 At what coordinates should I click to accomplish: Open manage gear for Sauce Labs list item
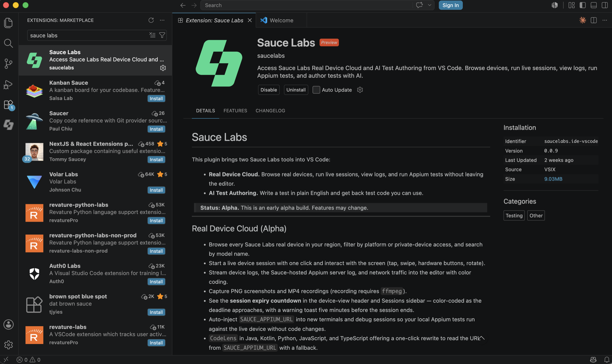163,68
